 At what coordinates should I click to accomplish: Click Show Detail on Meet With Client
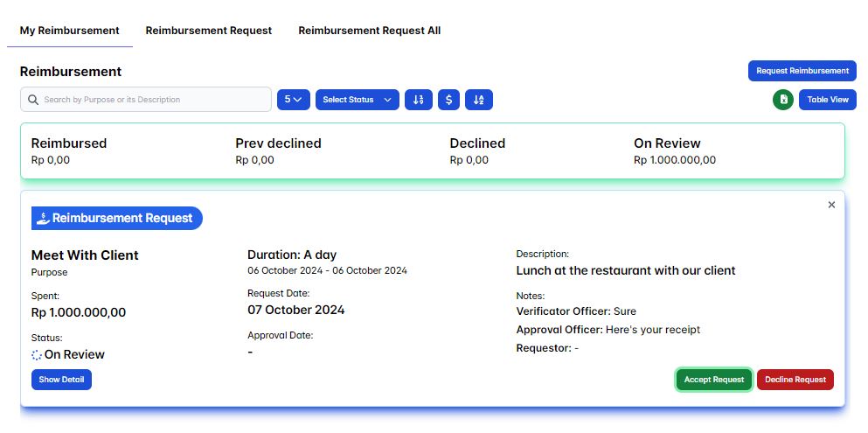tap(61, 380)
